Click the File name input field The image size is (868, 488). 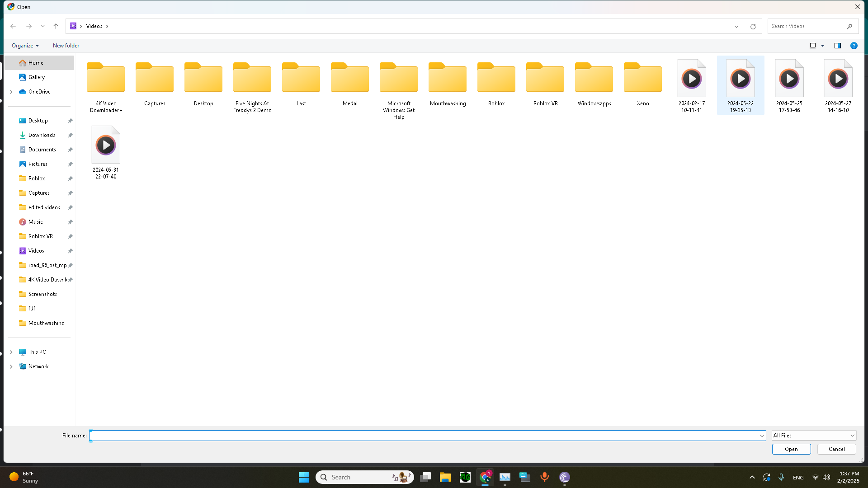tap(425, 436)
